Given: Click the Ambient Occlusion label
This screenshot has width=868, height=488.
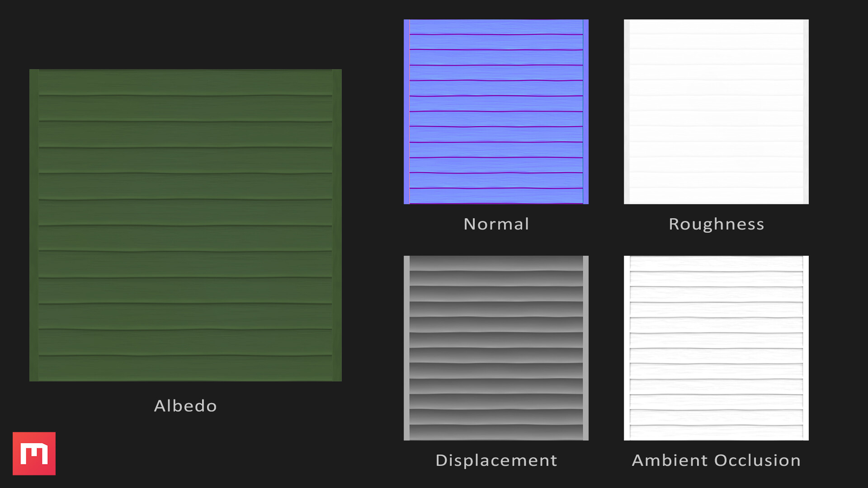Looking at the screenshot, I should coord(716,460).
